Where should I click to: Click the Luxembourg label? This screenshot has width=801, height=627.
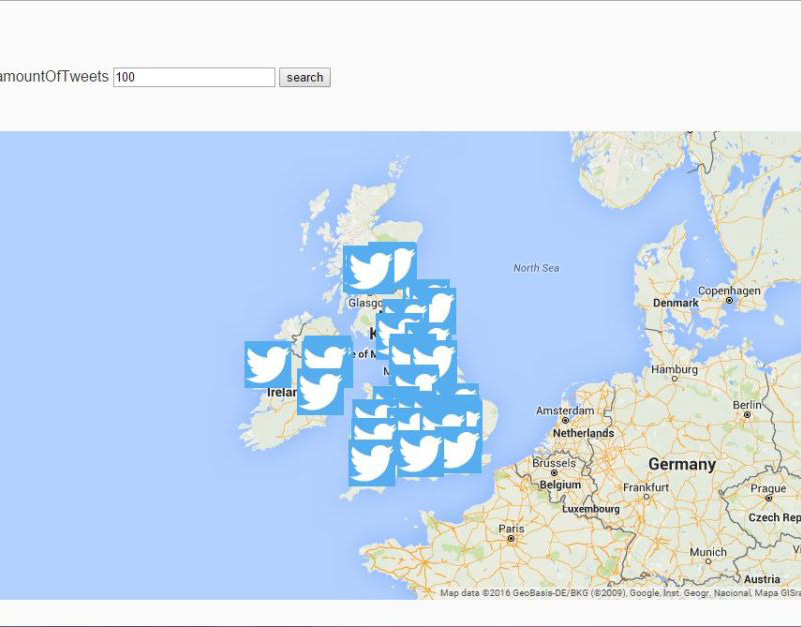tap(591, 509)
